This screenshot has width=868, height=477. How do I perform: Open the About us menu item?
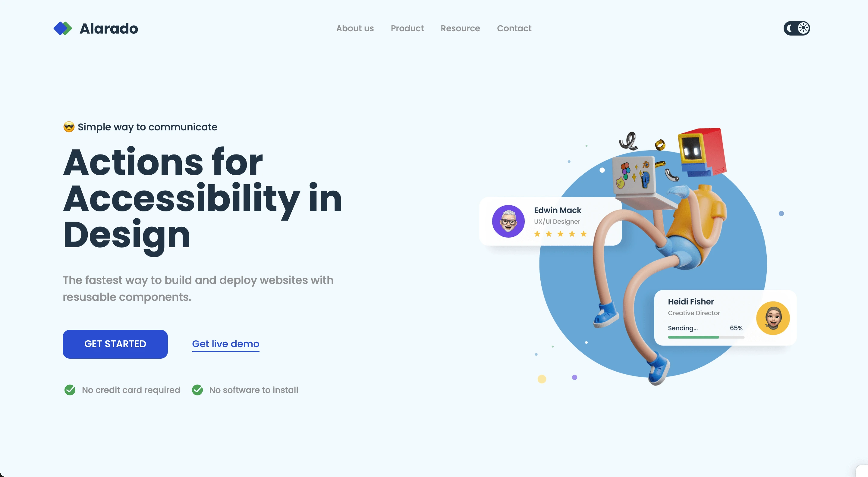pyautogui.click(x=355, y=28)
